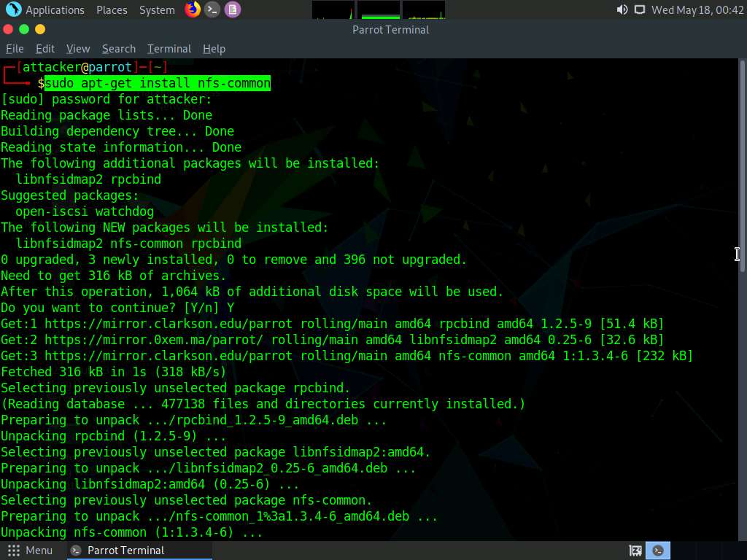Open the Menu grid icon at bottom-left
Viewport: 747px width, 560px height.
pyautogui.click(x=13, y=551)
